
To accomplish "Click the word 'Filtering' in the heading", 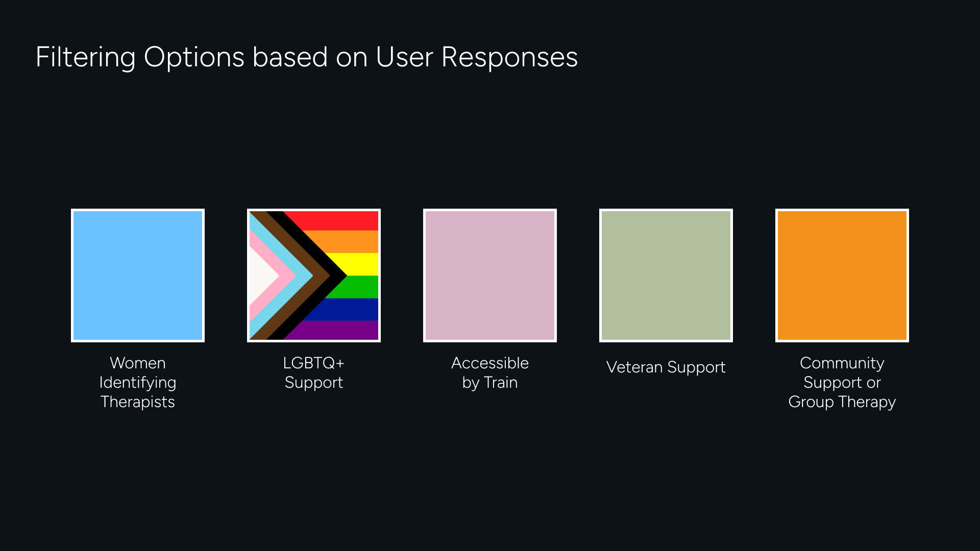I will click(85, 57).
